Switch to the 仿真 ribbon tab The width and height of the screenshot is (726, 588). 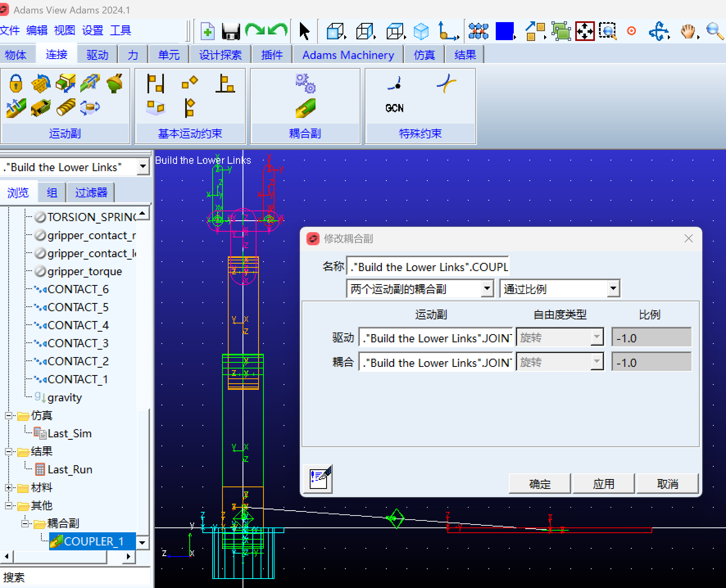click(424, 55)
